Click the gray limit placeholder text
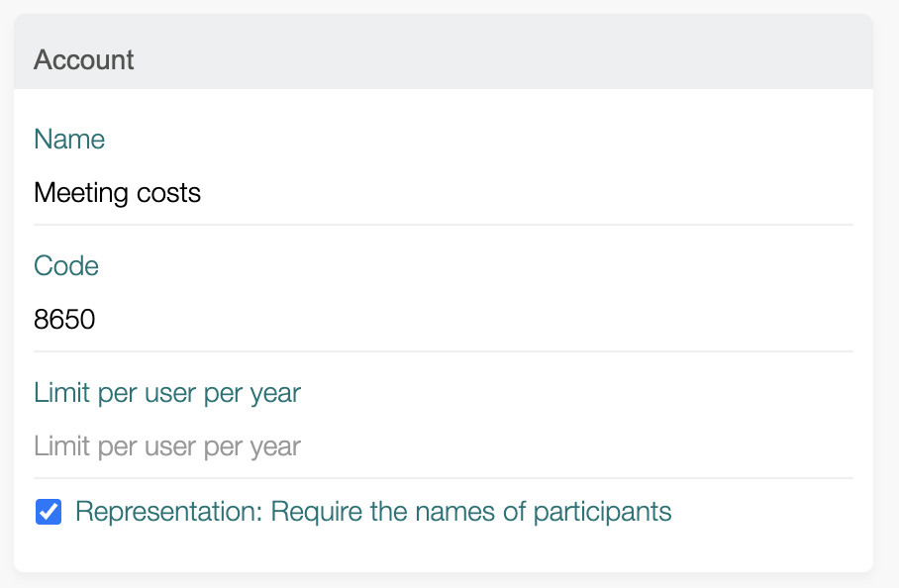 167,445
